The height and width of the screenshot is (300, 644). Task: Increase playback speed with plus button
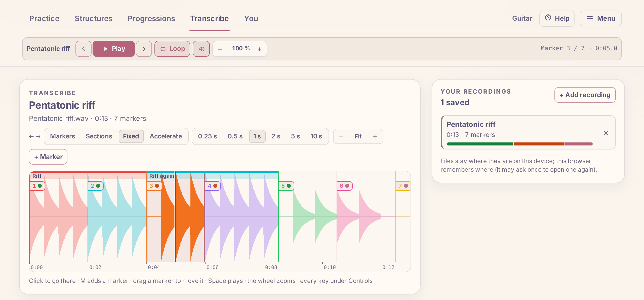coord(260,49)
